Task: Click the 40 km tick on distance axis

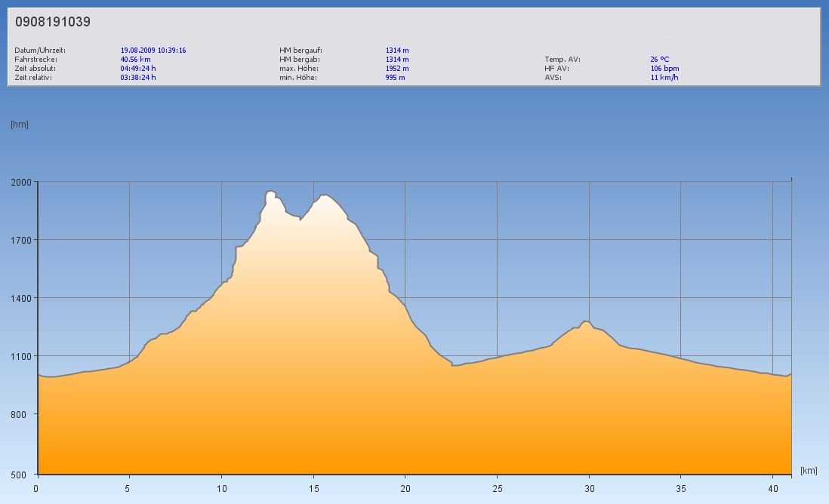Action: 772,488
